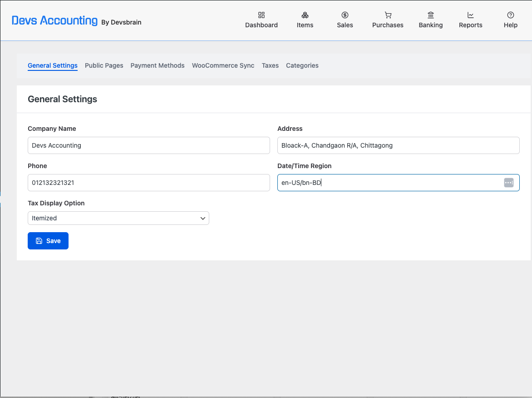Switch to the Taxes tab
This screenshot has height=398, width=532.
(270, 65)
